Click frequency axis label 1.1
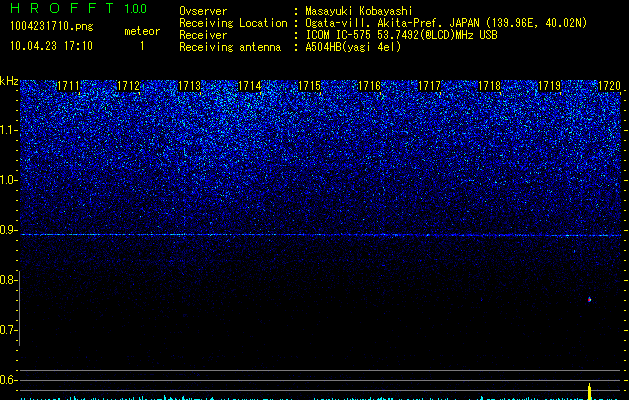Screen dimensions: 629x400 pos(9,130)
